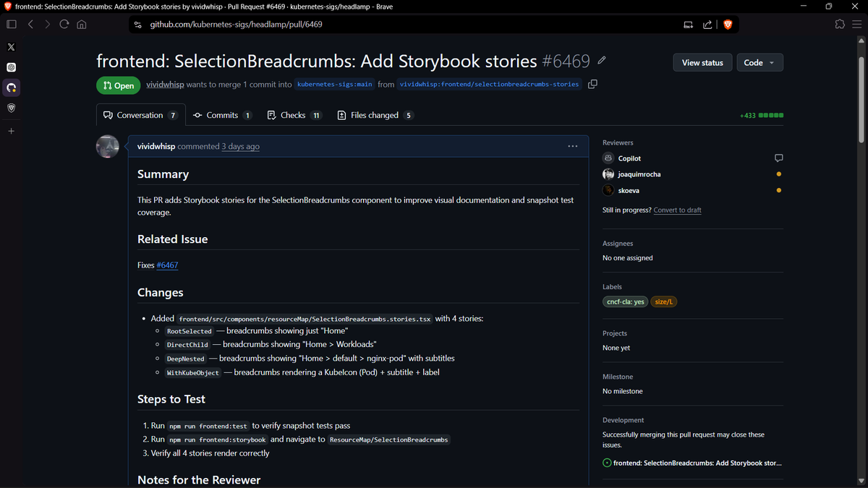Viewport: 868px width, 488px height.
Task: Click the 'No milestone' text
Action: point(623,391)
